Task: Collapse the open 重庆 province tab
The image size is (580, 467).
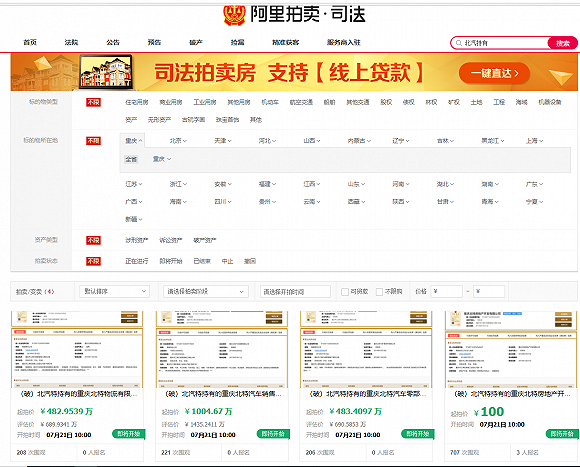Action: click(x=133, y=141)
